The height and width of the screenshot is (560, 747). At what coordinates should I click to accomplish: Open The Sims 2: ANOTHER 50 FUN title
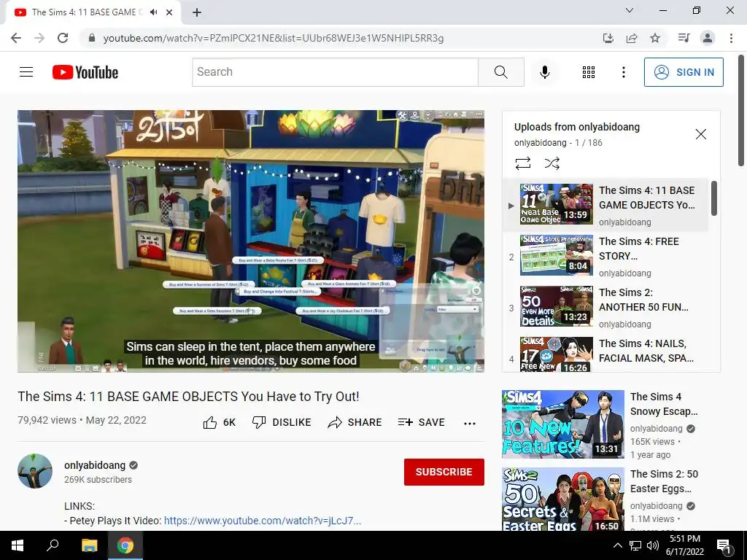643,300
